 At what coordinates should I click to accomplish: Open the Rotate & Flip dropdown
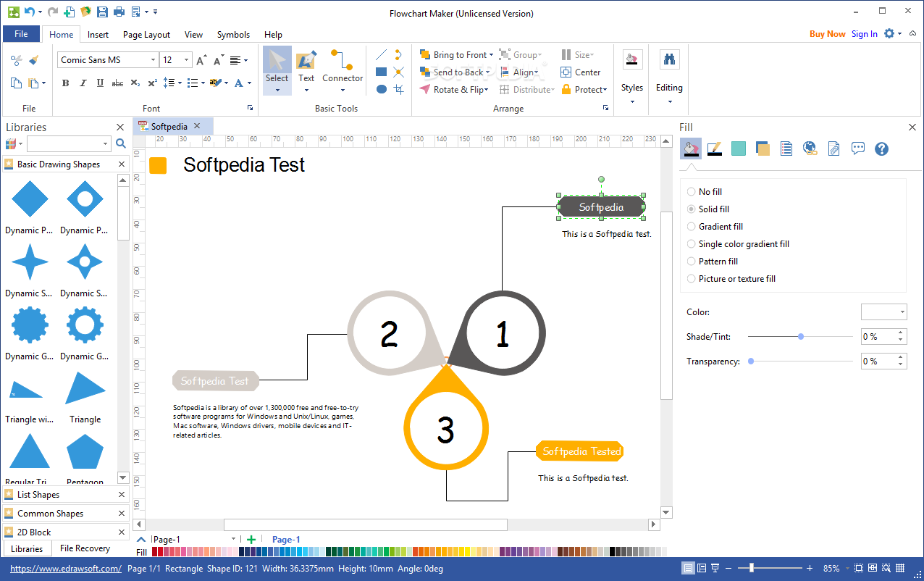point(487,90)
